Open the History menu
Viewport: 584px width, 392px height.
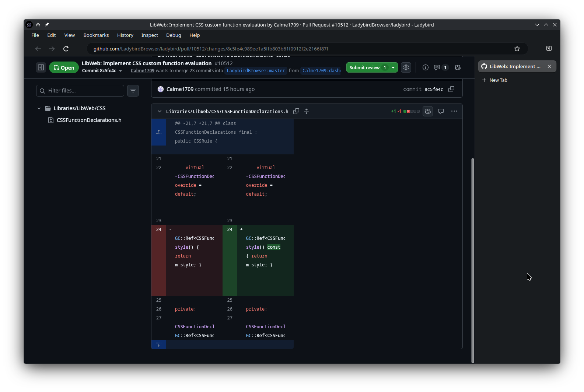click(125, 35)
